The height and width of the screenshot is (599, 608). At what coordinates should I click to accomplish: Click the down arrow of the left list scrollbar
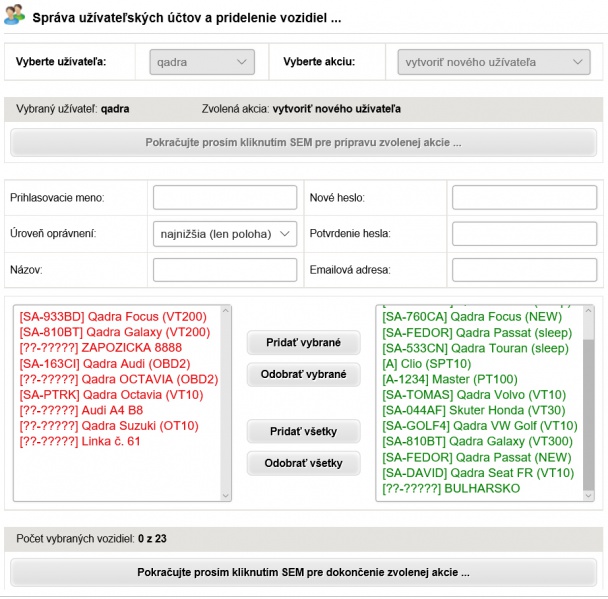226,495
